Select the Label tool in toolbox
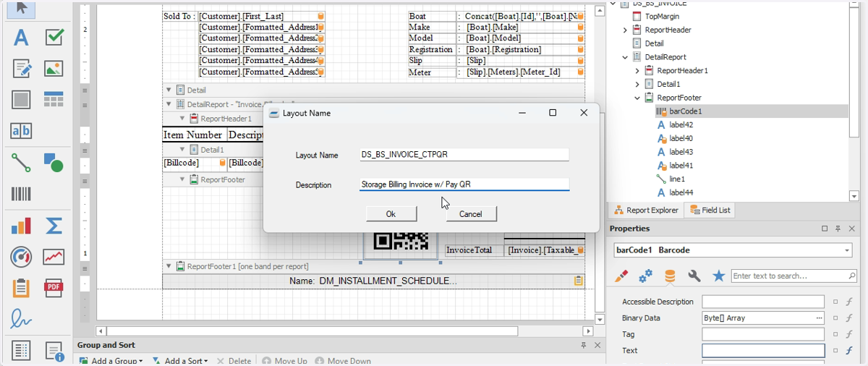The image size is (868, 366). (x=21, y=38)
